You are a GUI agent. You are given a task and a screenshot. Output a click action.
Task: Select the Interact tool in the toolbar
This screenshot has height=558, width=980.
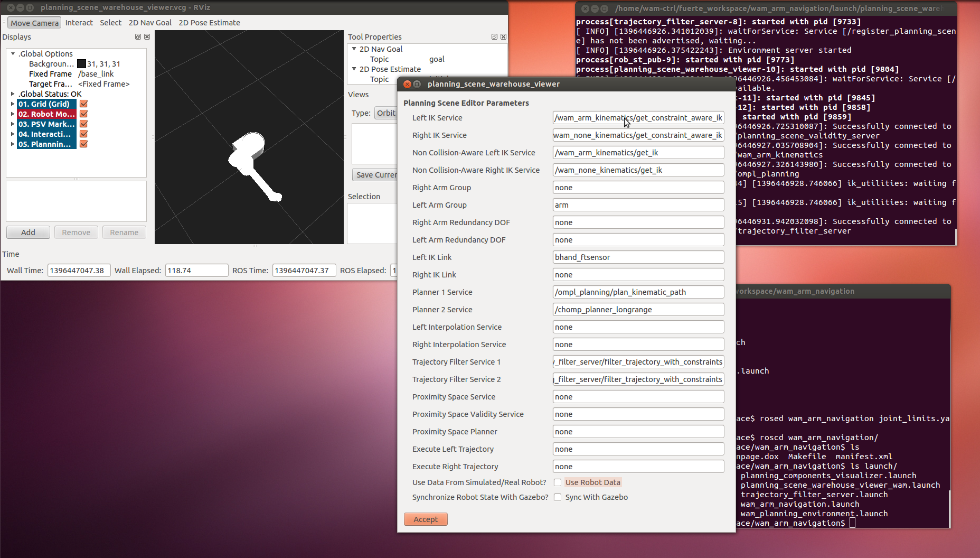click(x=79, y=23)
